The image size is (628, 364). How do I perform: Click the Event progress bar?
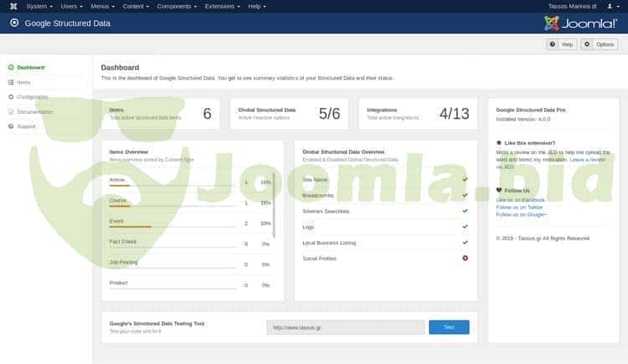coord(172,227)
